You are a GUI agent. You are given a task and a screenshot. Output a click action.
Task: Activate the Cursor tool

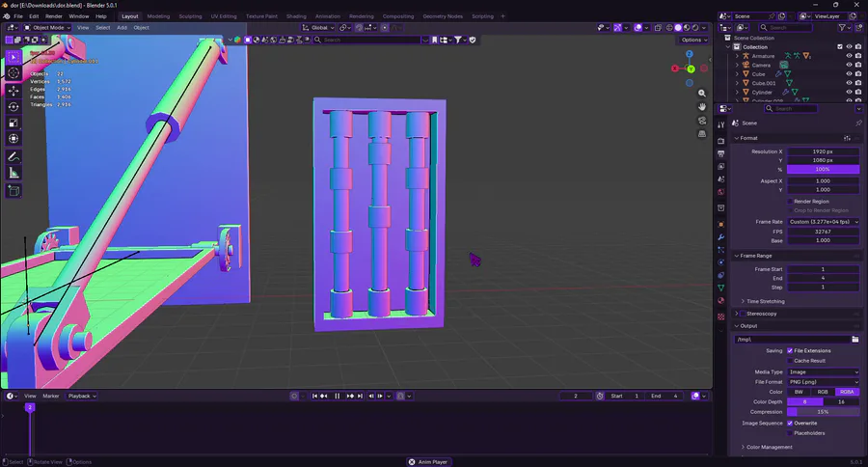point(14,72)
